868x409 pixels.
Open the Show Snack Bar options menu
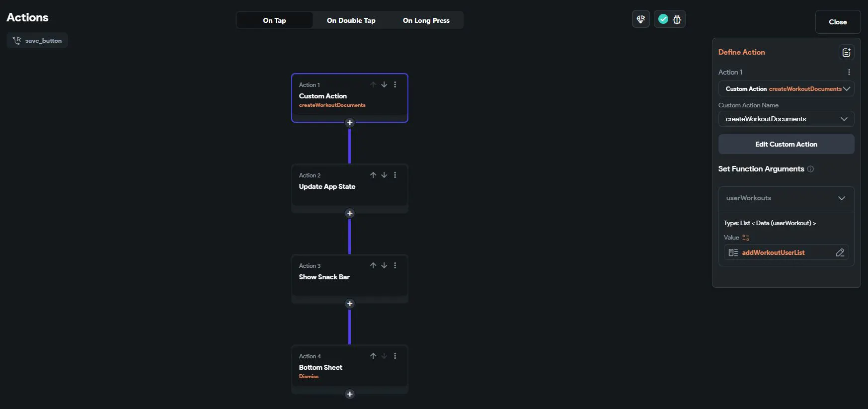(x=395, y=265)
